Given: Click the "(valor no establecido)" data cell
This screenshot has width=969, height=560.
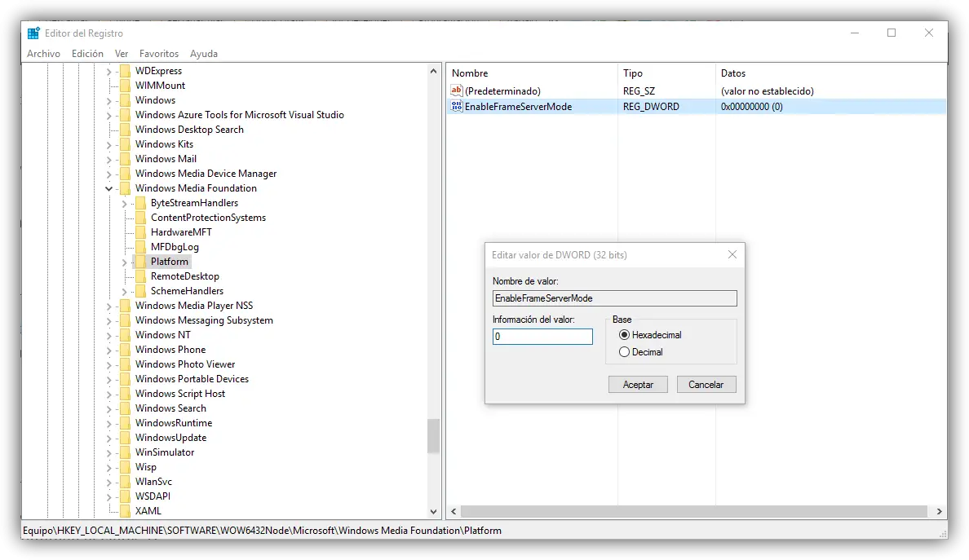Looking at the screenshot, I should coord(767,91).
